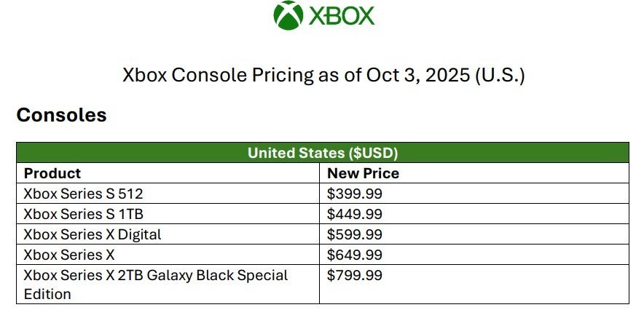Click the $449.99 price cell

tap(474, 214)
